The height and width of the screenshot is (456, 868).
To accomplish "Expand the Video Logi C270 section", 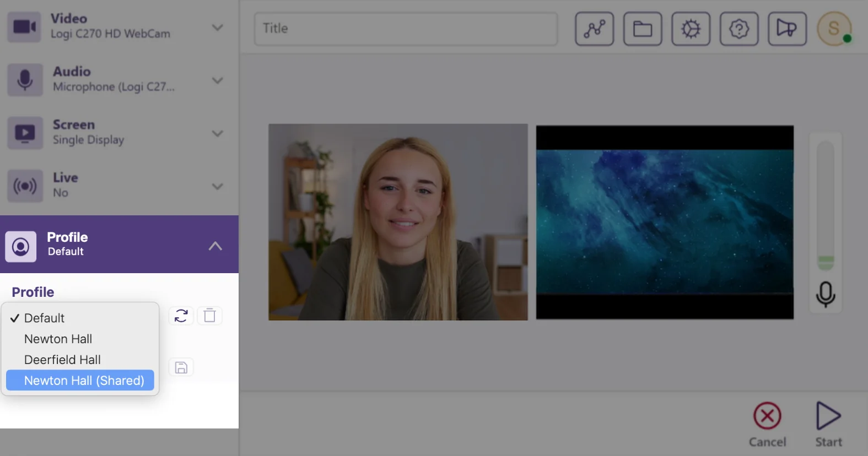I will [218, 27].
